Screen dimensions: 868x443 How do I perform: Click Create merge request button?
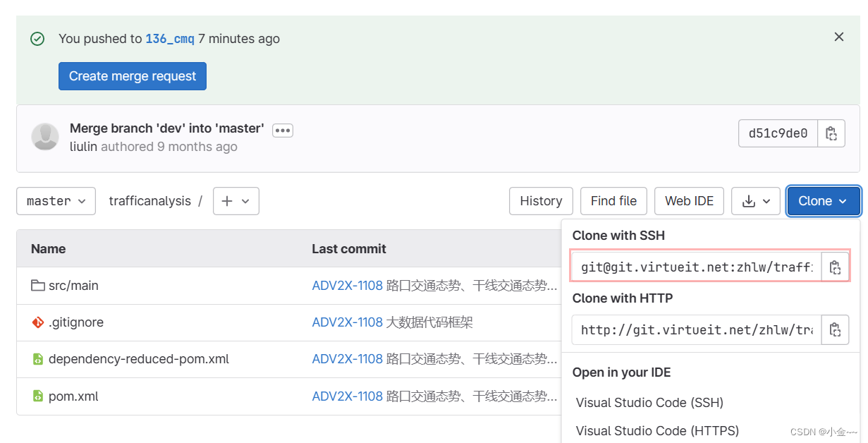133,76
